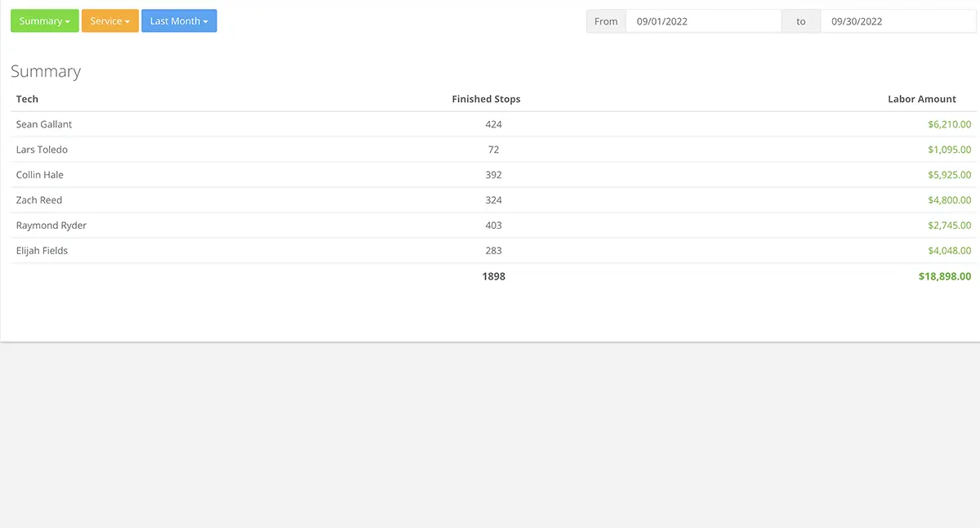
Task: Click the 403 finished stops value
Action: coord(493,226)
